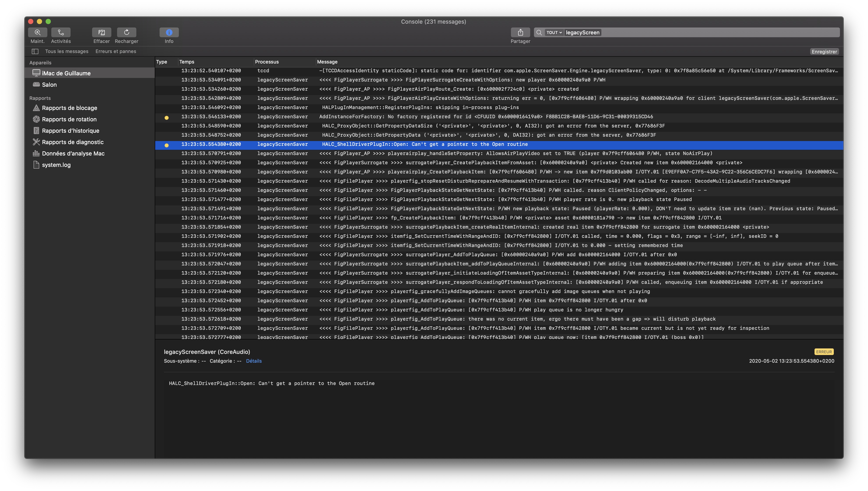Click the search magnifier icon

[539, 32]
